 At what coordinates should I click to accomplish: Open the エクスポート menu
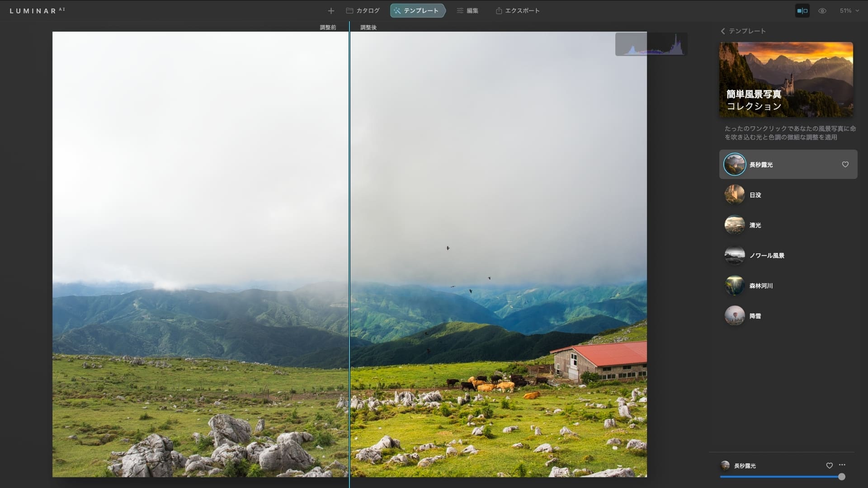pyautogui.click(x=518, y=11)
